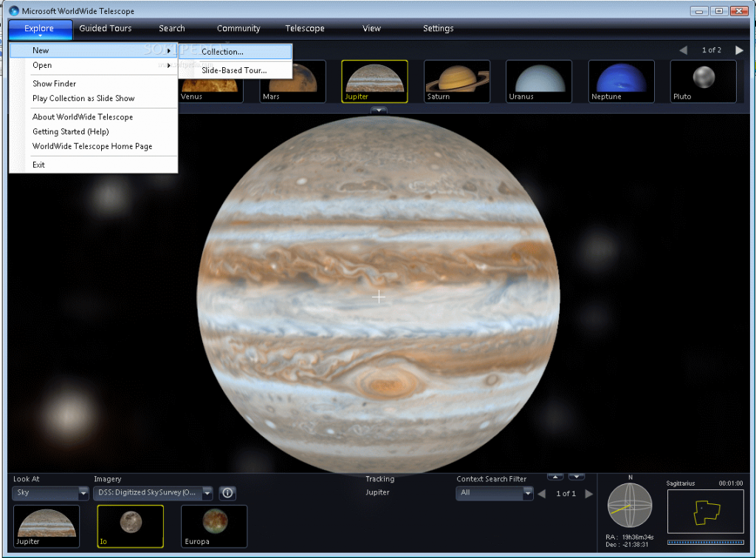This screenshot has height=558, width=756.
Task: Expand the Open submenu
Action: pos(94,65)
